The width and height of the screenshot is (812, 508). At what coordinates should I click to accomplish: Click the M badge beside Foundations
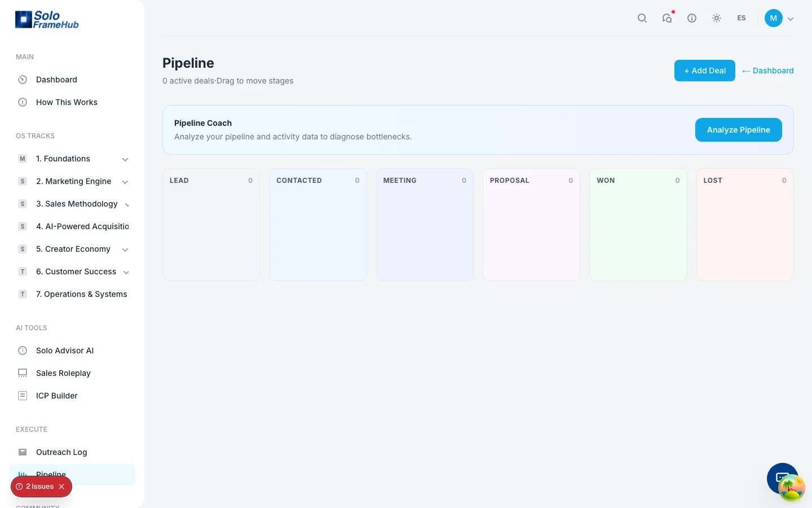coord(23,159)
